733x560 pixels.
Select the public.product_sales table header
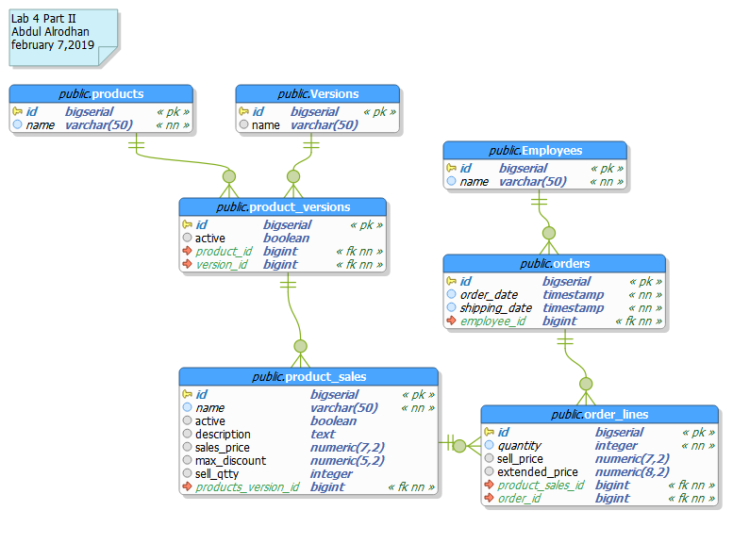pos(308,377)
